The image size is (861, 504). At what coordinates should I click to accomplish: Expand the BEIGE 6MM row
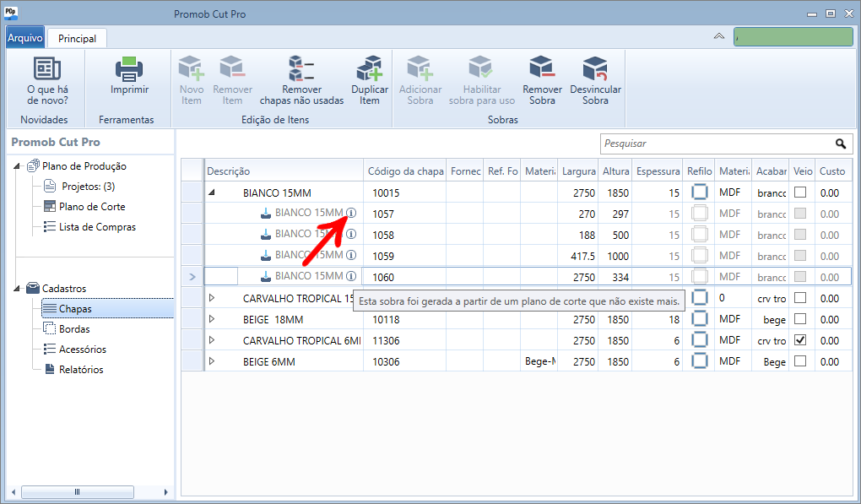tap(211, 361)
